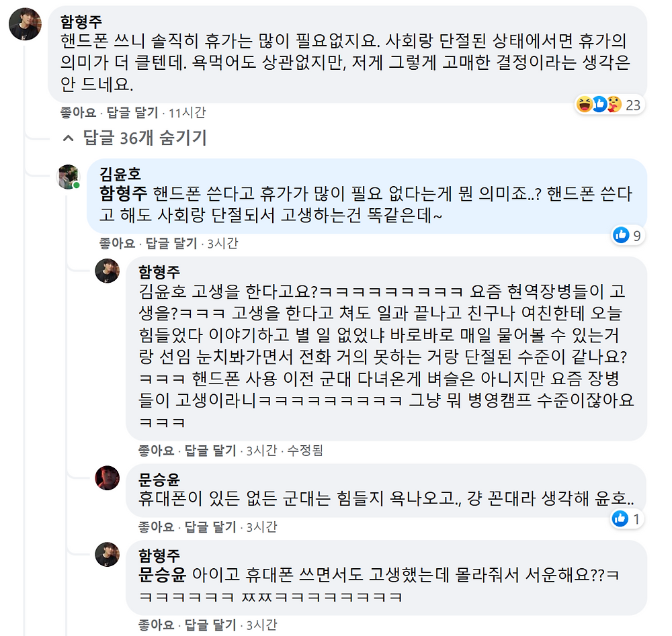Click the 11시간 timestamp on the top comment
The image size is (672, 636).
pos(187,112)
